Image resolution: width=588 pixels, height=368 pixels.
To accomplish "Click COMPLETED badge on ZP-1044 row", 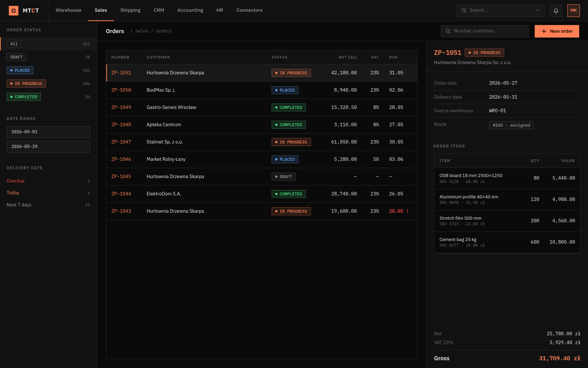I will 288,194.
